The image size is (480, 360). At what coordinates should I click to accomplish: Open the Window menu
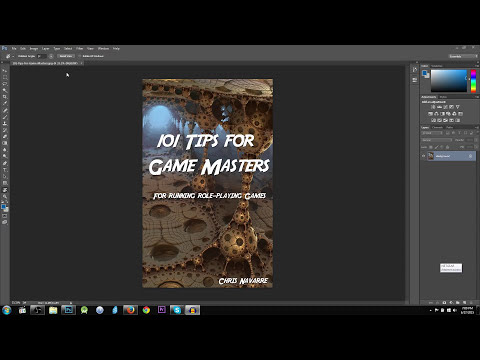(103, 48)
